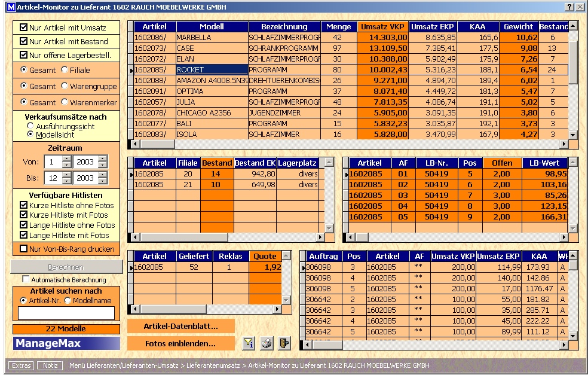Select Ausführungssicht radio option
The width and height of the screenshot is (588, 375).
(30, 126)
